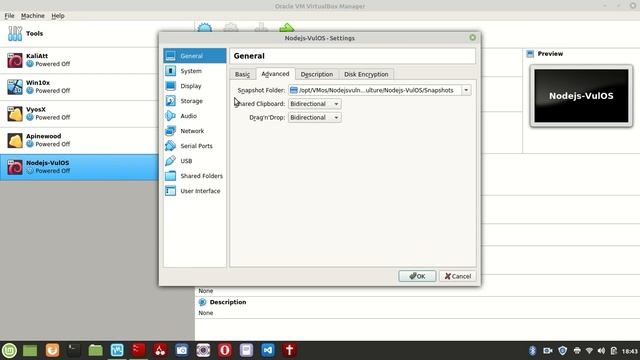
Task: Open the Help menu
Action: 58,16
